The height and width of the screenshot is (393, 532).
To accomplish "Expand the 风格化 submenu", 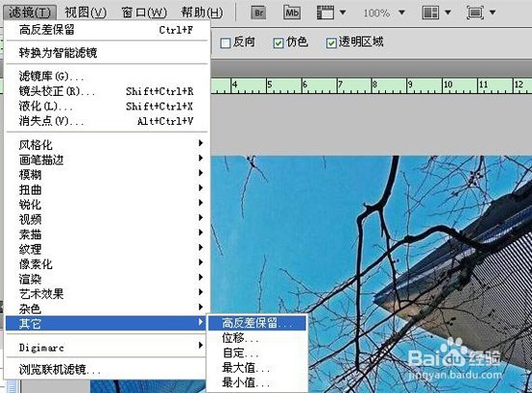I will tap(106, 144).
